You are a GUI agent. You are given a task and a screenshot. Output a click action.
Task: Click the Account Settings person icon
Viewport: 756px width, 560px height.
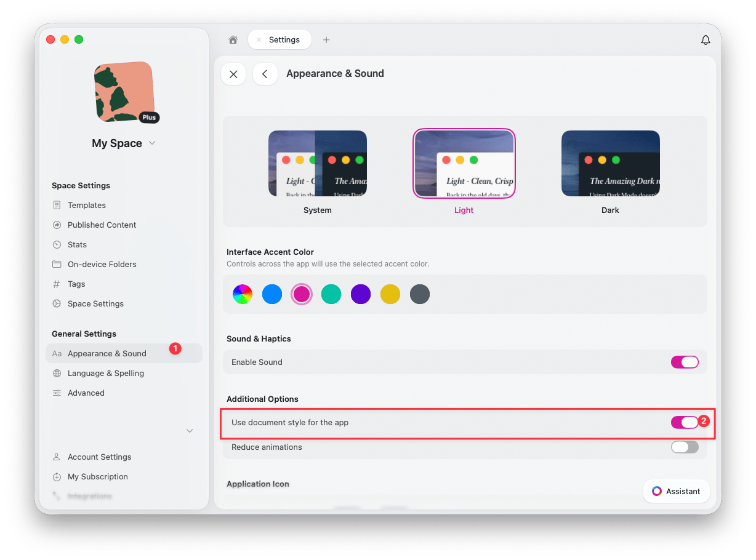(x=57, y=457)
